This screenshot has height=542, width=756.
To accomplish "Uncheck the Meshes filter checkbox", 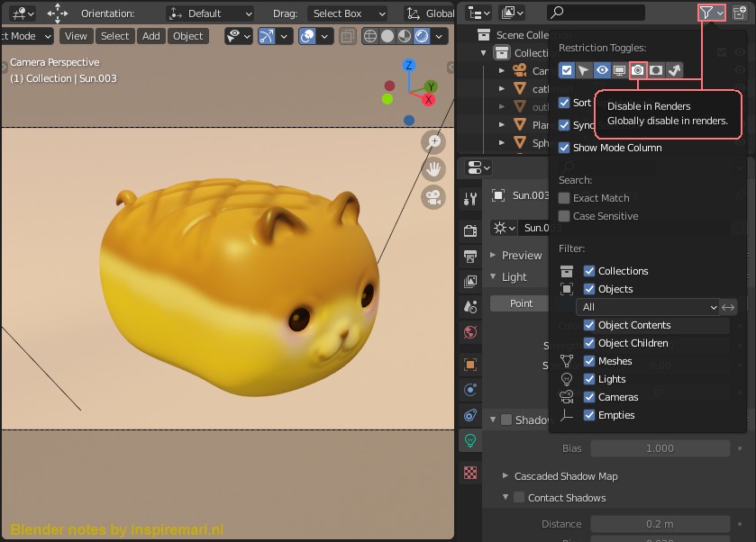I will (587, 360).
